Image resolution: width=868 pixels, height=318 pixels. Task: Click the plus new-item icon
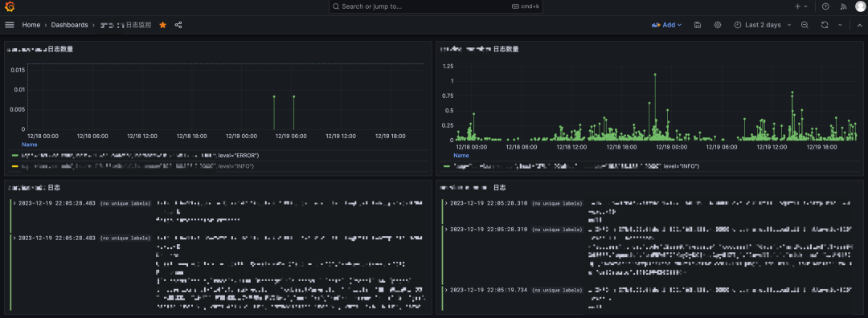798,6
